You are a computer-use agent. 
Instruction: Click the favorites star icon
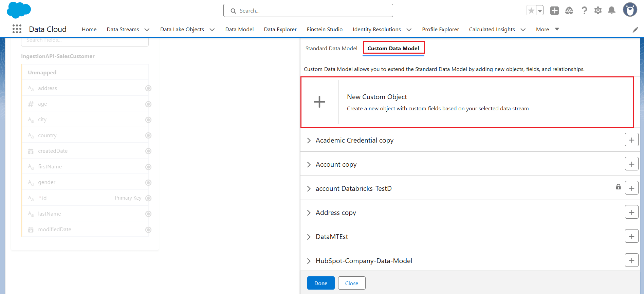coord(531,11)
